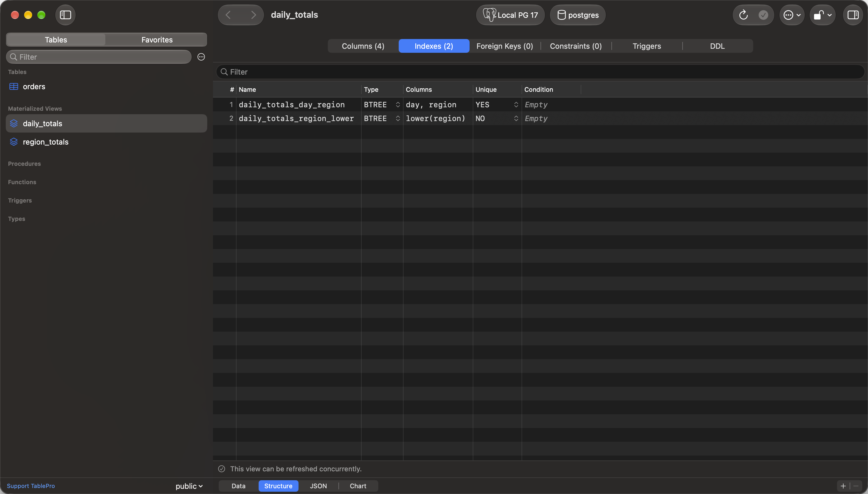
Task: Open the Columns (4) tab
Action: (x=363, y=46)
